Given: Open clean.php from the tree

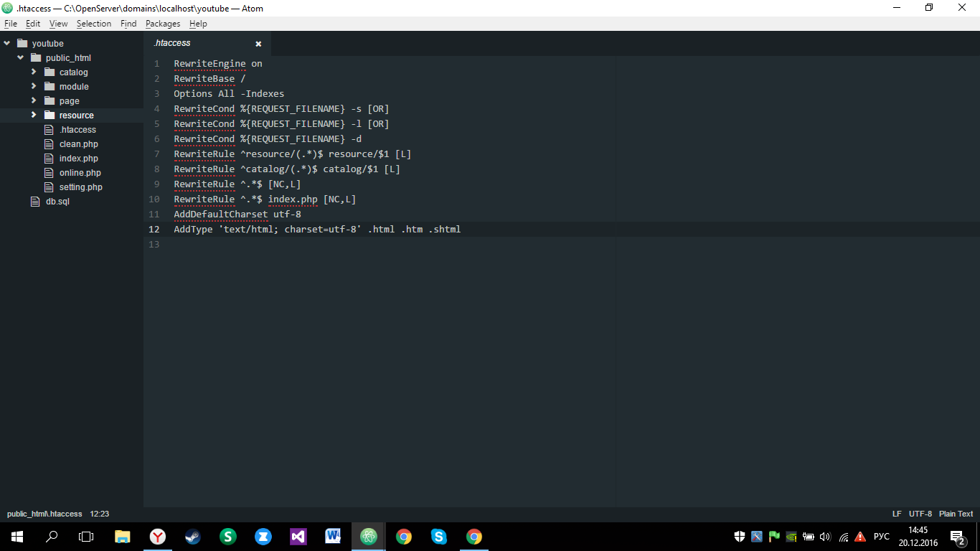Looking at the screenshot, I should [x=78, y=144].
